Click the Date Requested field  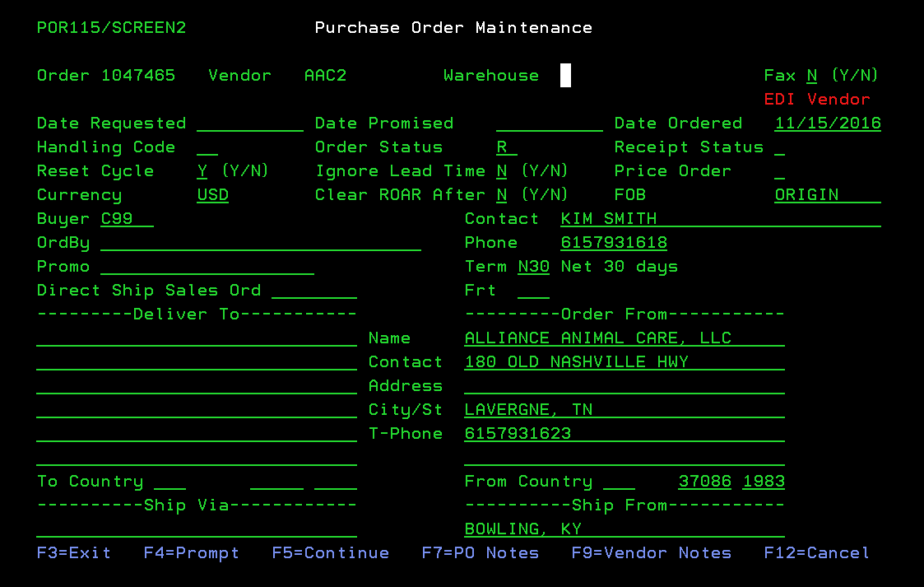249,123
